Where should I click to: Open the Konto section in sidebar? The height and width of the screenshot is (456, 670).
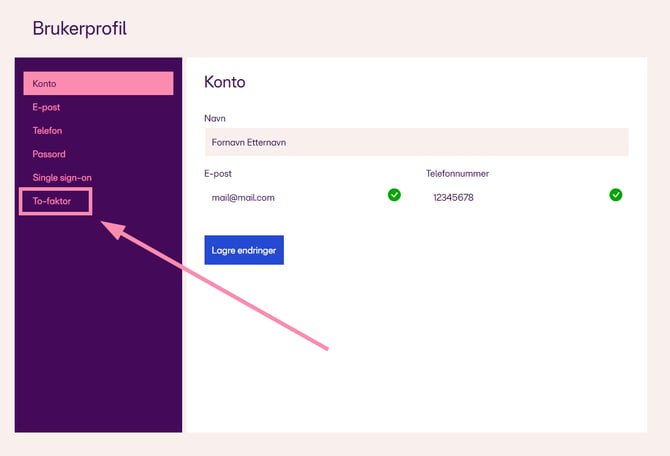pyautogui.click(x=98, y=84)
